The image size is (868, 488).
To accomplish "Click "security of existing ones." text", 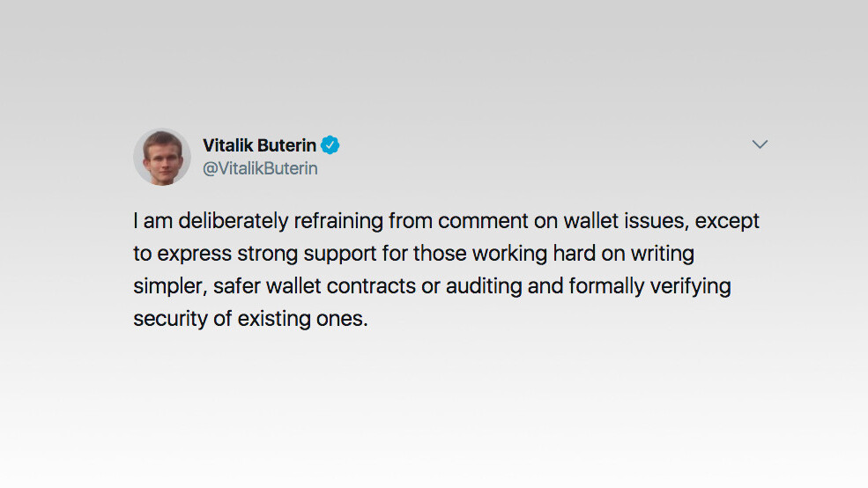I will (x=250, y=319).
